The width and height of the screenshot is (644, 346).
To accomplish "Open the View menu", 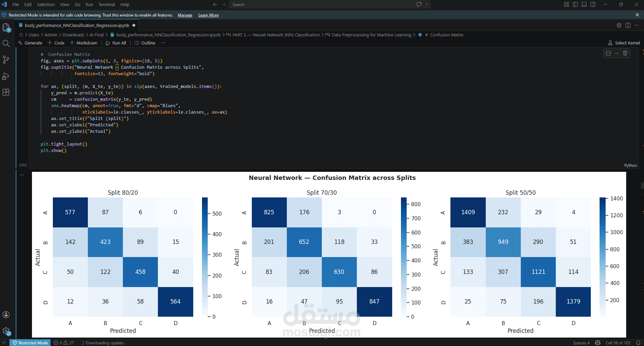I will click(x=65, y=5).
